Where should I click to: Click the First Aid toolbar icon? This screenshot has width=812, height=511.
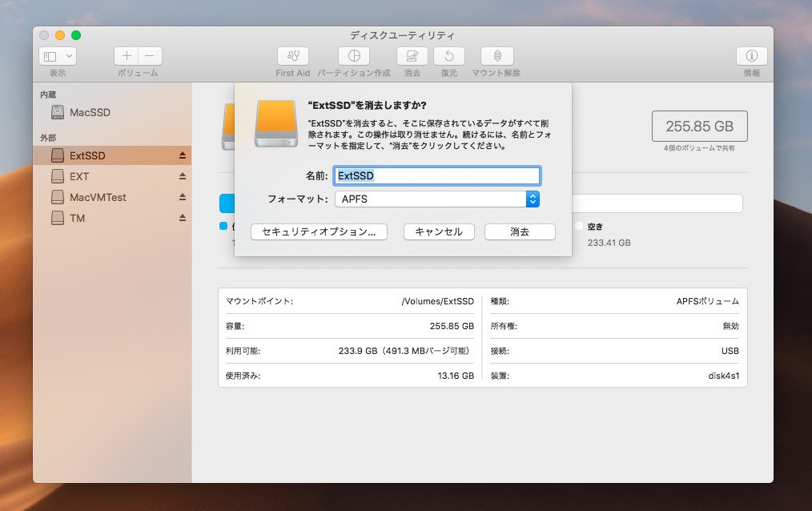click(x=292, y=56)
